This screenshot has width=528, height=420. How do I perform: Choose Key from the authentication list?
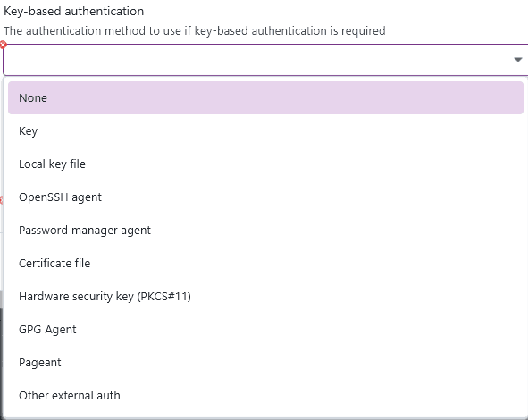pos(265,130)
